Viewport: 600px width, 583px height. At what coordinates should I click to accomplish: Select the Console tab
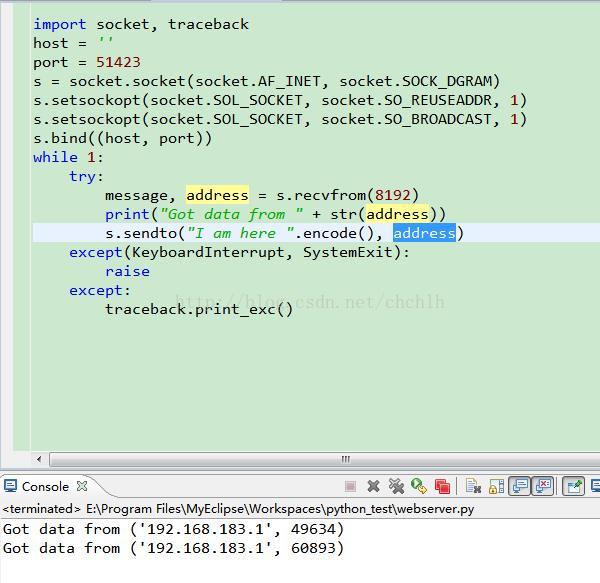click(45, 487)
